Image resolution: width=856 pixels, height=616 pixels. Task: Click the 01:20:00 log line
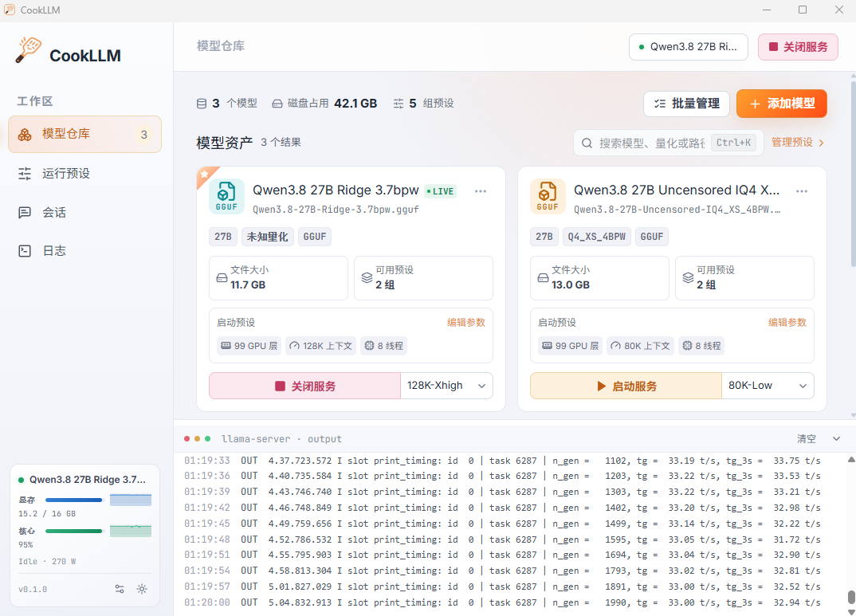[502, 602]
